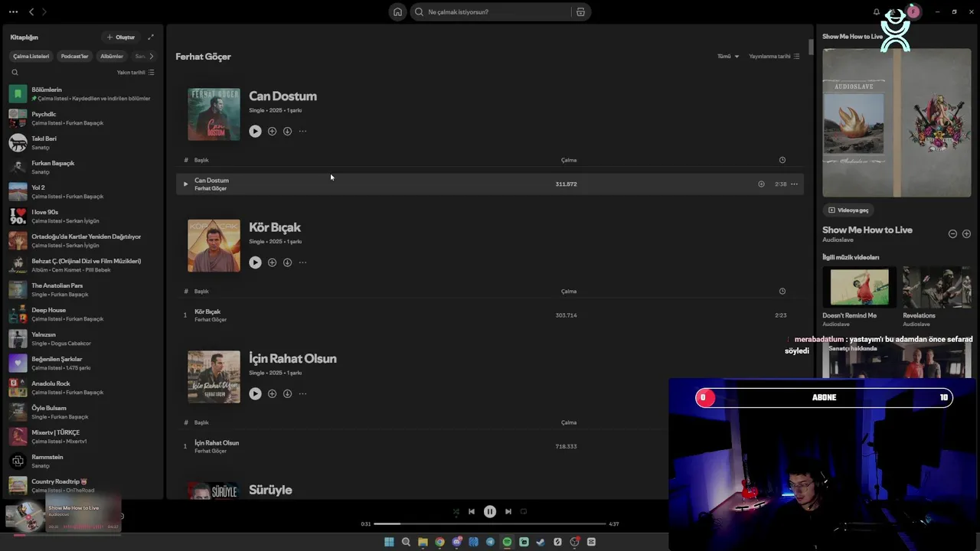Seek within the playback progress bar
Screen dimensions: 980x551
tap(490, 524)
